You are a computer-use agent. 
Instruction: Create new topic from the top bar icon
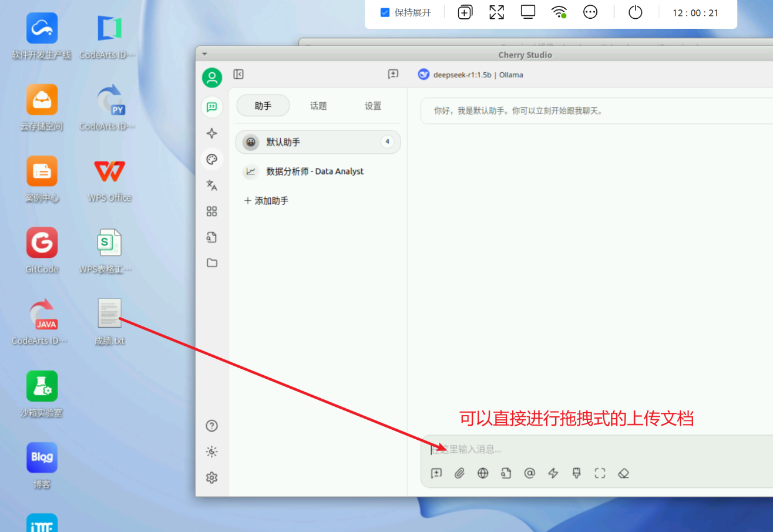[393, 75]
